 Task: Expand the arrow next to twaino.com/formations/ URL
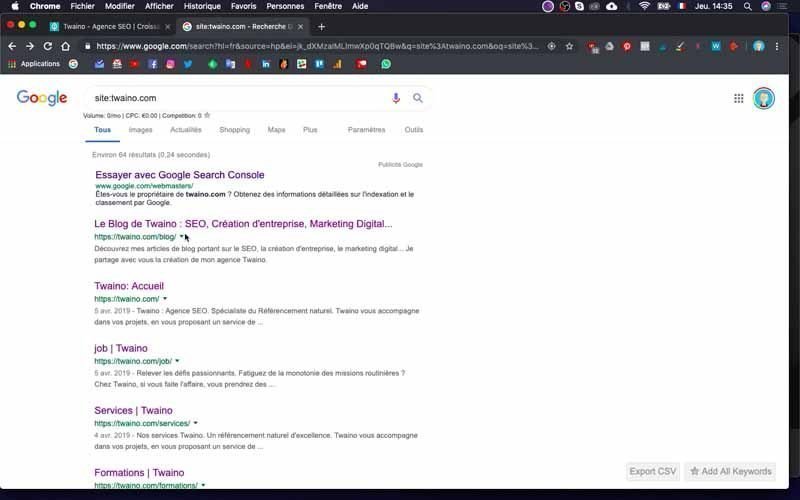click(203, 485)
